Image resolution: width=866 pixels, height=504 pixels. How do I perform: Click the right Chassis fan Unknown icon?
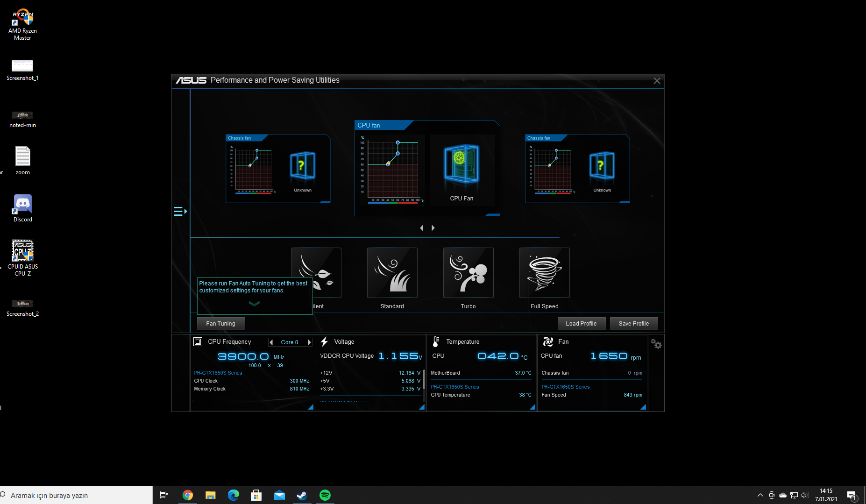click(602, 165)
